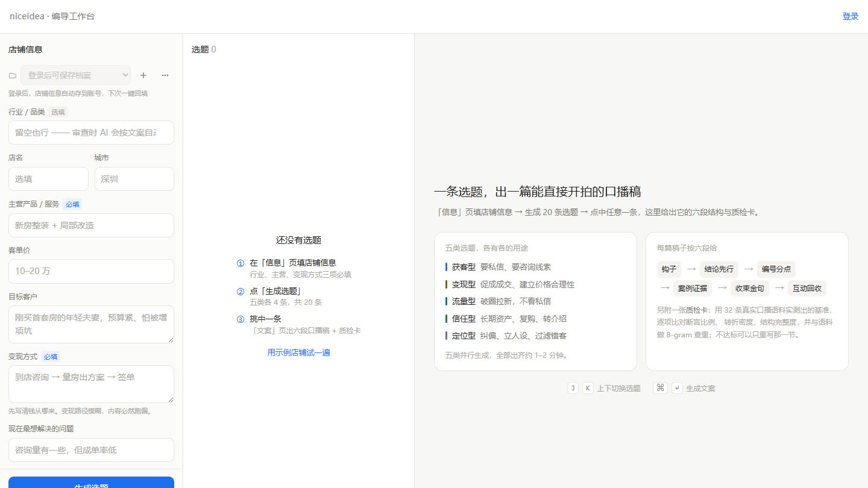
Task: Click step text 在「信息」页填店铺信息
Action: coord(293,263)
